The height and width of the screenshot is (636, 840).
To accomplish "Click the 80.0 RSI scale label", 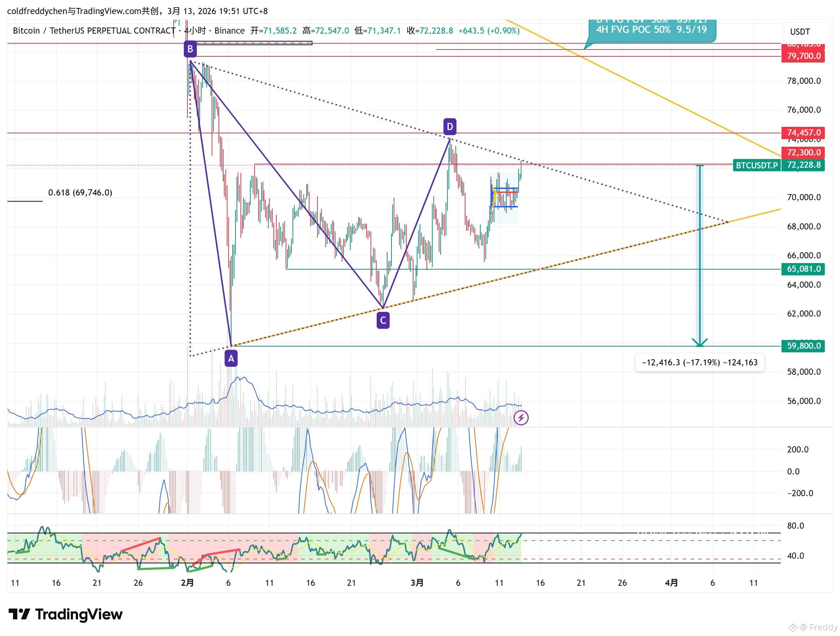I will (796, 526).
